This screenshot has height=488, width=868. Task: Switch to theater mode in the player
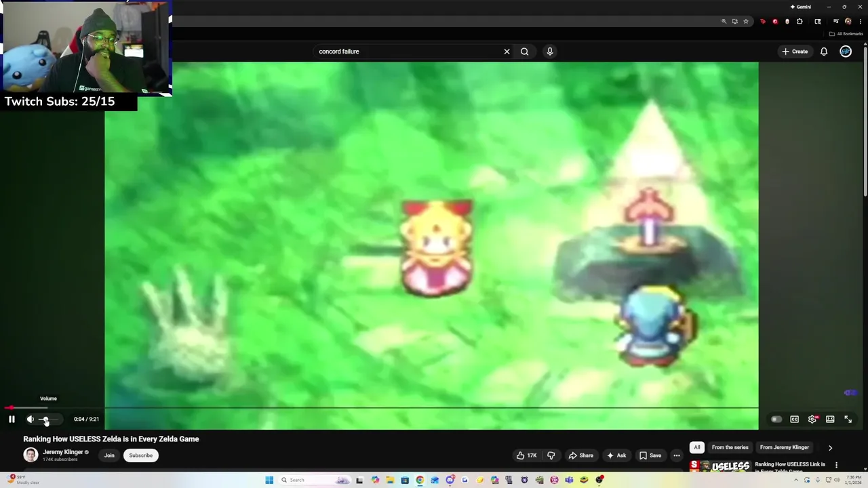830,420
